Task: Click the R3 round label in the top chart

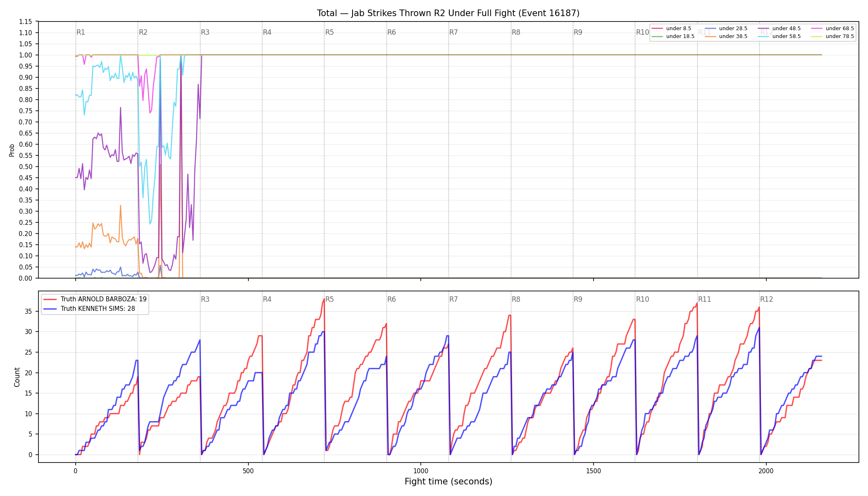Action: [x=205, y=32]
